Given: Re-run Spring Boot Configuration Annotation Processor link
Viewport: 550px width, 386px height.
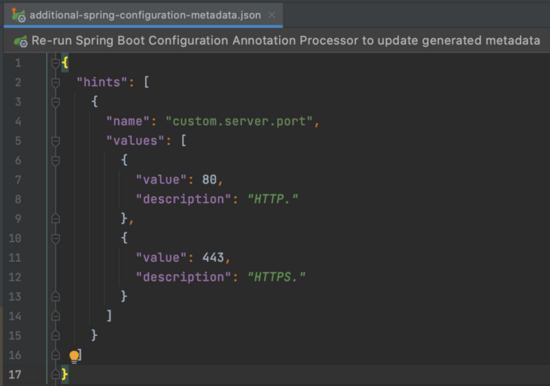Looking at the screenshot, I should 286,41.
